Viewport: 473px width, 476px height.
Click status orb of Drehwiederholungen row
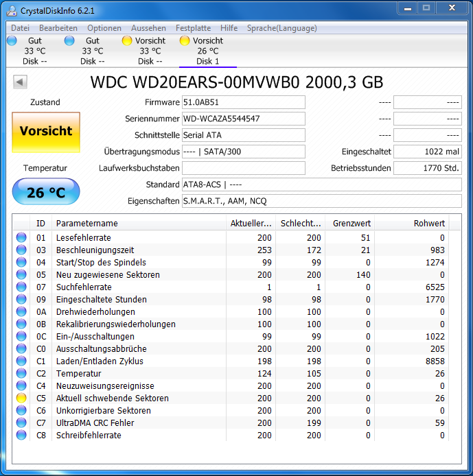21,311
